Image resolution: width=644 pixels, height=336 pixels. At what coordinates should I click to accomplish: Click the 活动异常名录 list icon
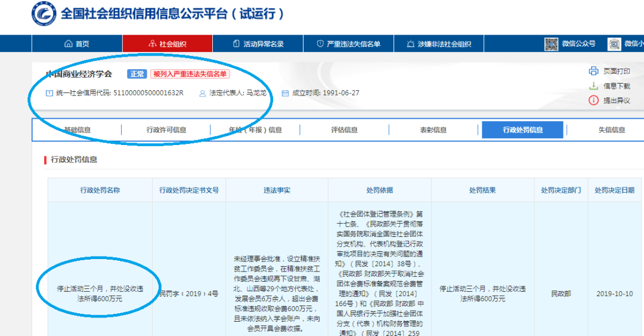click(236, 44)
